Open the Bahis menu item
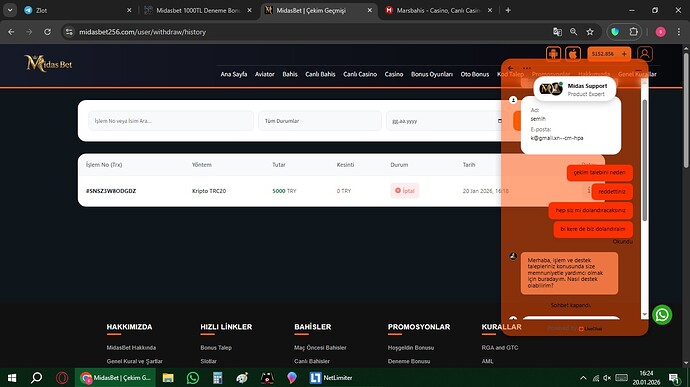 (x=290, y=74)
